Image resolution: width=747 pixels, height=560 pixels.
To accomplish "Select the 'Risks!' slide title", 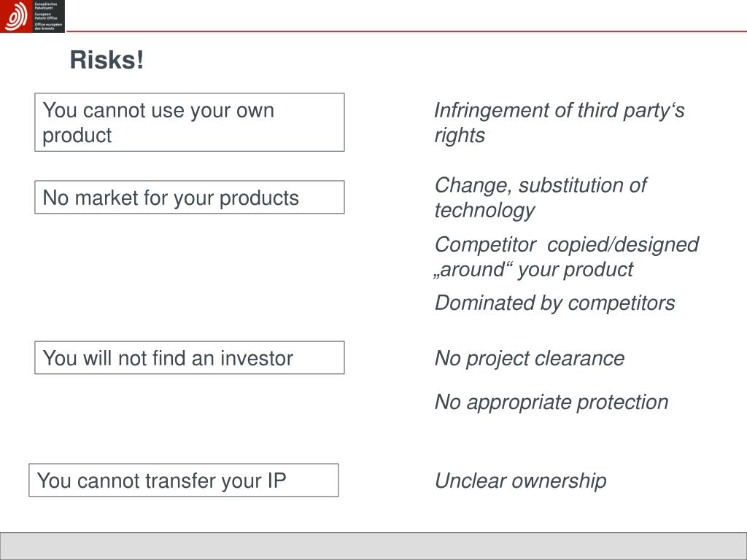I will 107,60.
